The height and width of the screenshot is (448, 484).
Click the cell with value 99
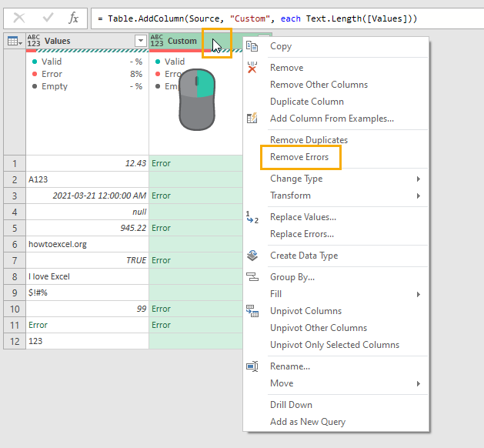tap(88, 309)
